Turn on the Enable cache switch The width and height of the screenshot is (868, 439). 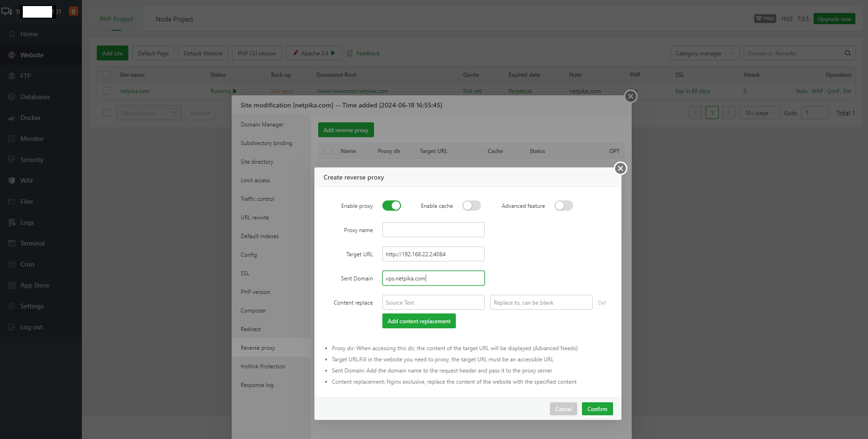coord(471,205)
